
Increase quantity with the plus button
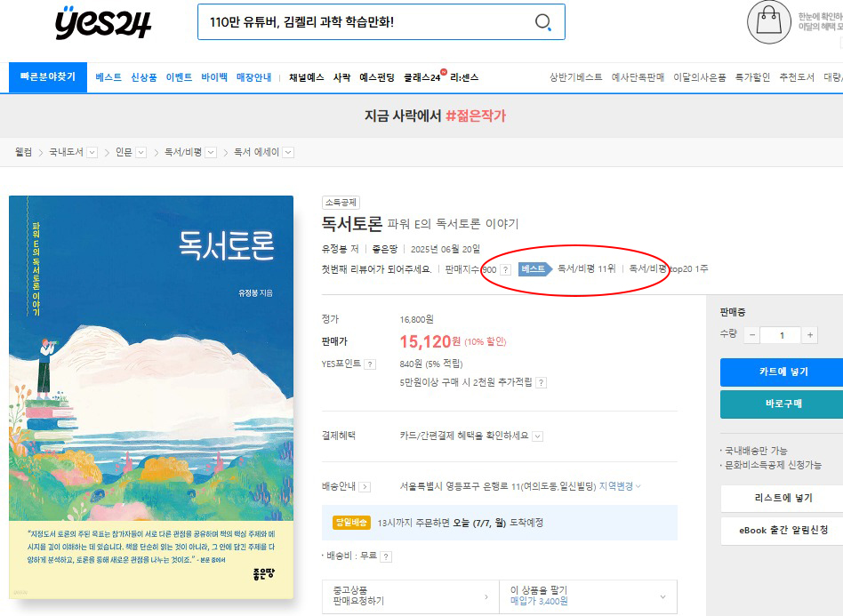[x=810, y=335]
